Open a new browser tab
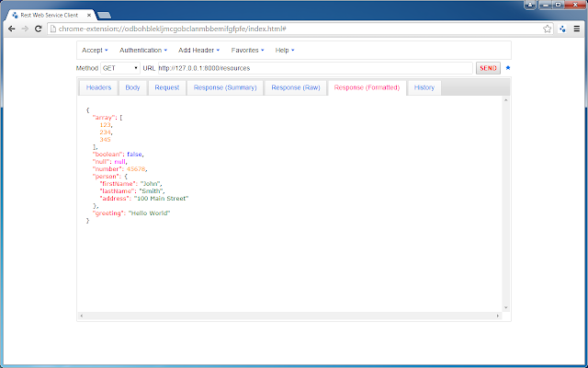The height and width of the screenshot is (368, 588). 104,16
